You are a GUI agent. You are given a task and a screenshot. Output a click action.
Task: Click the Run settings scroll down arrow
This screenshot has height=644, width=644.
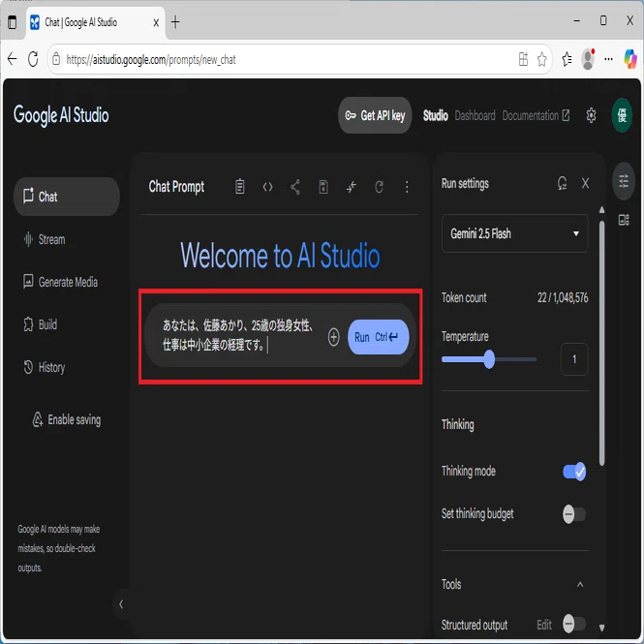pyautogui.click(x=601, y=628)
